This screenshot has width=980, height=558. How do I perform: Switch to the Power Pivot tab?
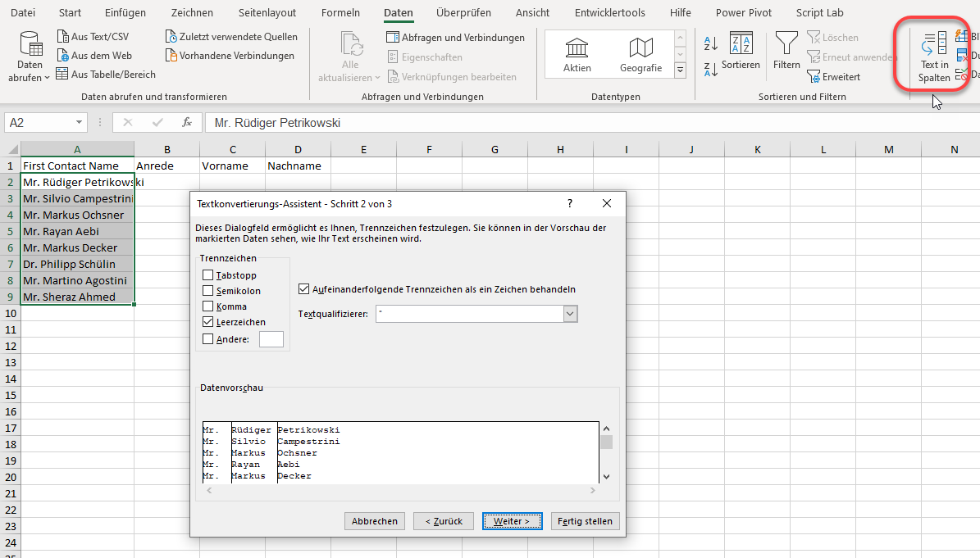tap(744, 12)
